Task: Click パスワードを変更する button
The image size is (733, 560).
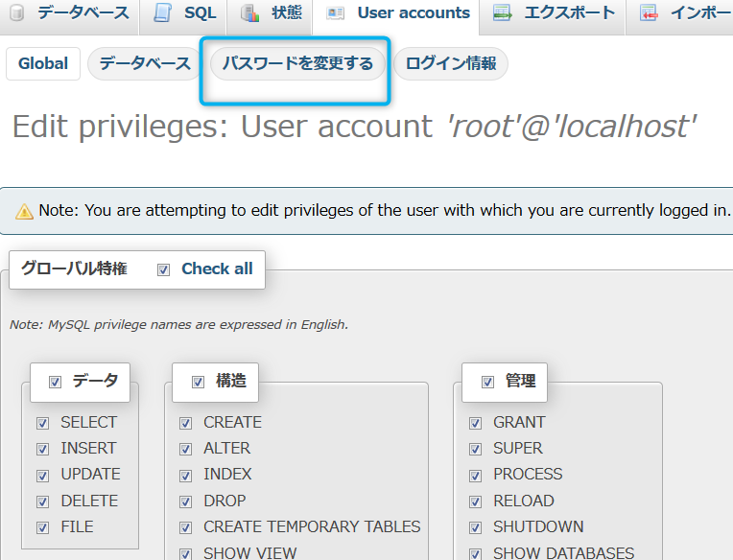Action: [x=297, y=63]
